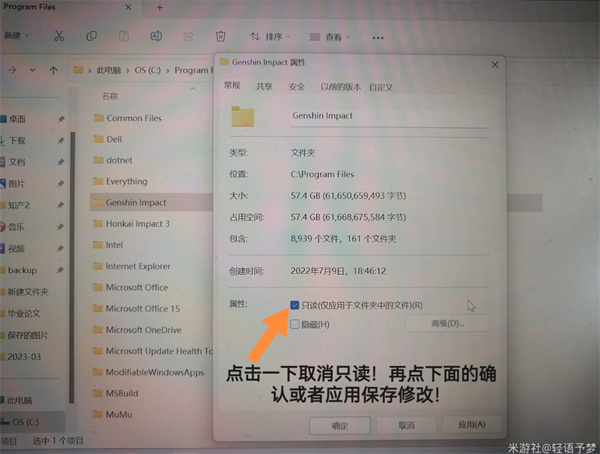Click OS (C:) in the address breadcrumb
Screen dimensions: 600x454
coord(147,70)
